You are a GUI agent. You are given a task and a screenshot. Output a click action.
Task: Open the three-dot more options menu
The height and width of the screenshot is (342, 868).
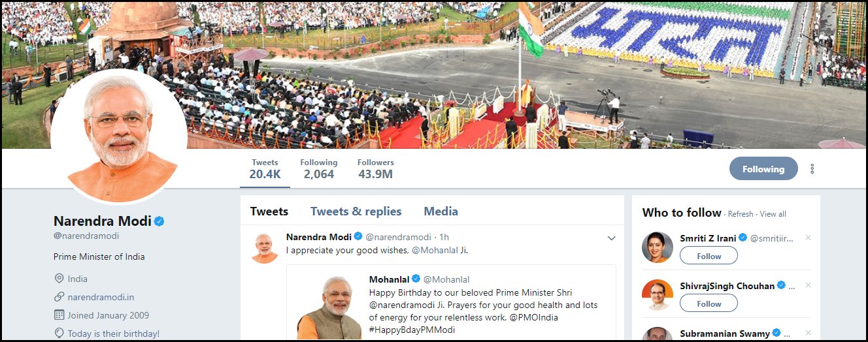(812, 168)
